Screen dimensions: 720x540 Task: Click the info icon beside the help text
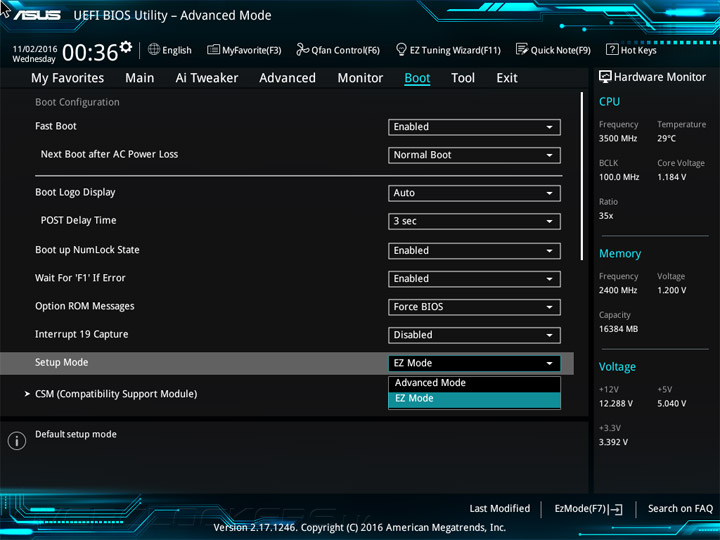(17, 441)
